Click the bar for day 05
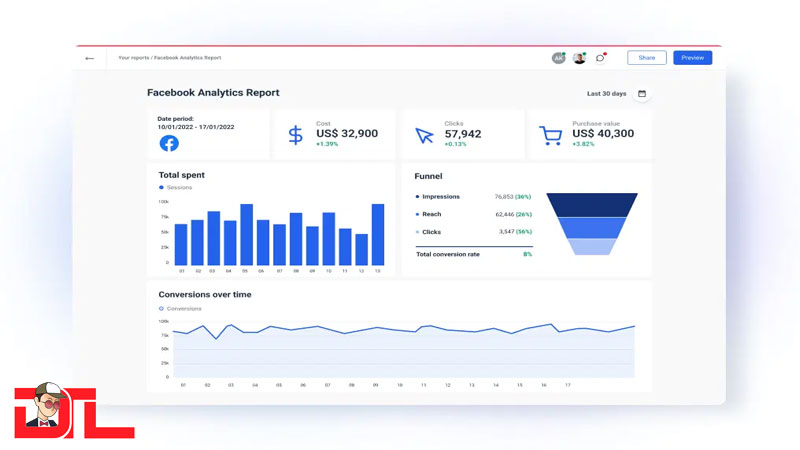Image resolution: width=800 pixels, height=450 pixels. [246, 235]
